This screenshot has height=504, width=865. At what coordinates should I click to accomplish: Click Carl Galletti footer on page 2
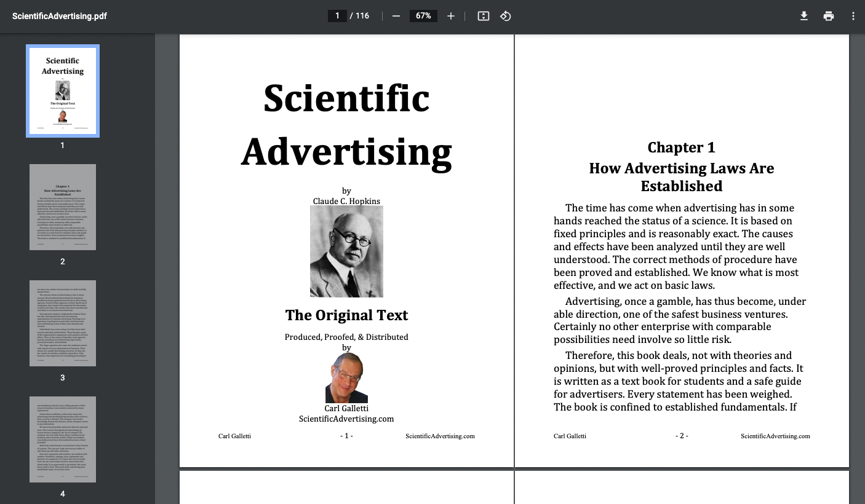(x=570, y=436)
